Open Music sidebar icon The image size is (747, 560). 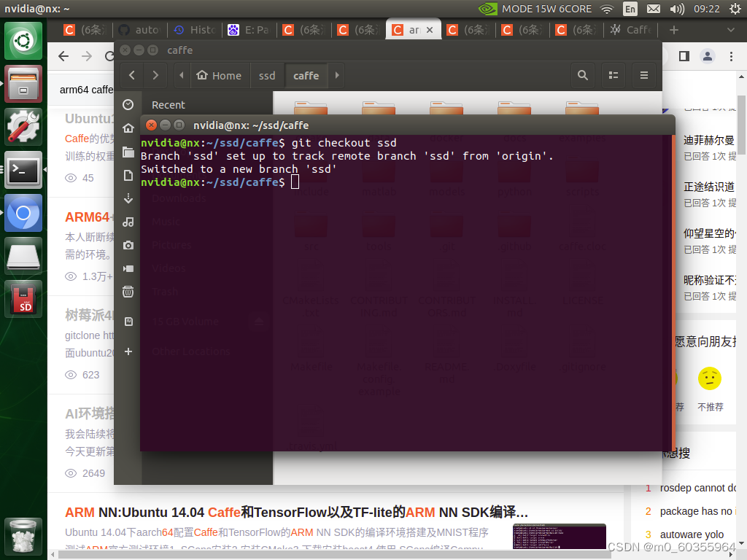[x=128, y=222]
